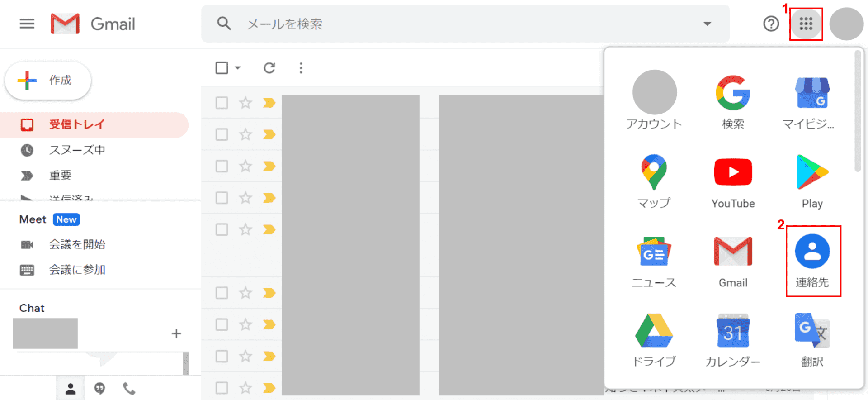This screenshot has height=400, width=868.
Task: Open Google News (ニュース) app
Action: 654,262
